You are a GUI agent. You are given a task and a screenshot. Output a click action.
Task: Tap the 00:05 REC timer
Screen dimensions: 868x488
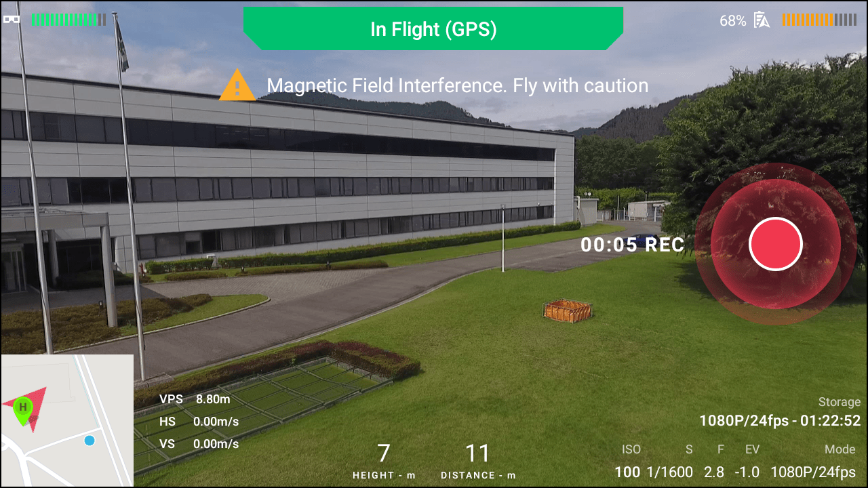pyautogui.click(x=632, y=245)
